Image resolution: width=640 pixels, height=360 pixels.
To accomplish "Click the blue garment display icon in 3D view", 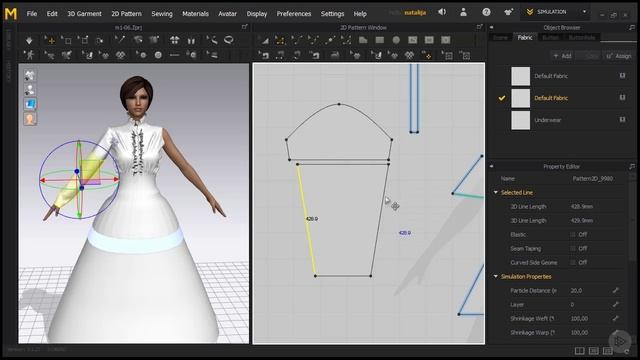I will coord(30,104).
